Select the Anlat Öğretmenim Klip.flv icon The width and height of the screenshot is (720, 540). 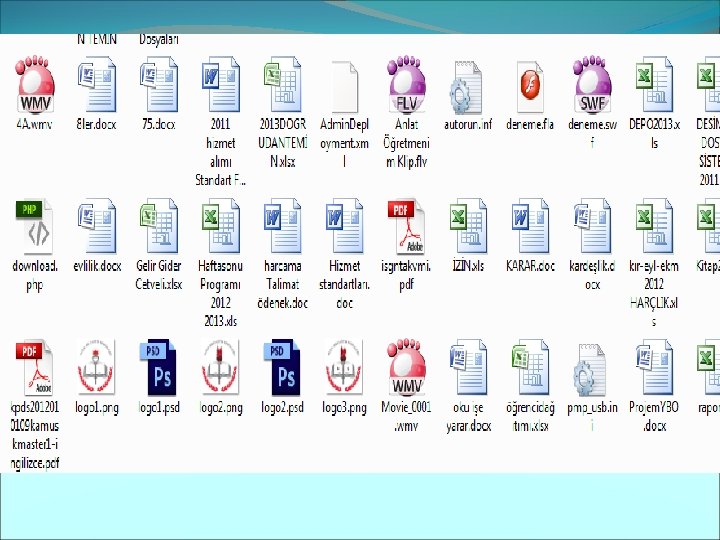click(x=407, y=85)
